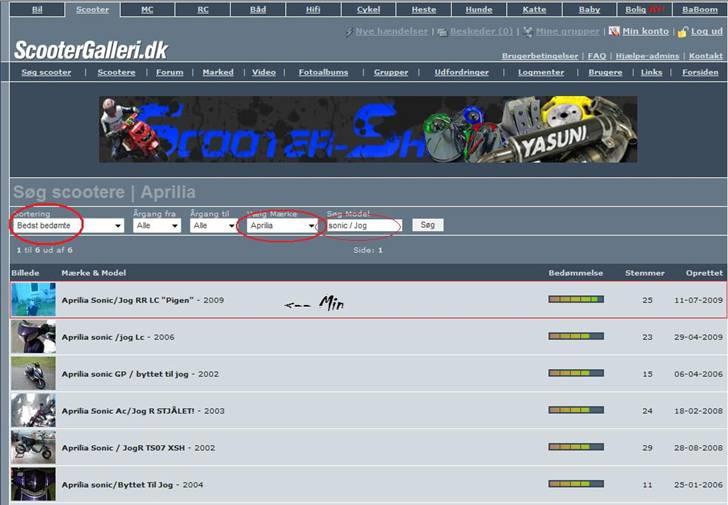
Task: Open the Årgang fra dropdown
Action: [157, 226]
